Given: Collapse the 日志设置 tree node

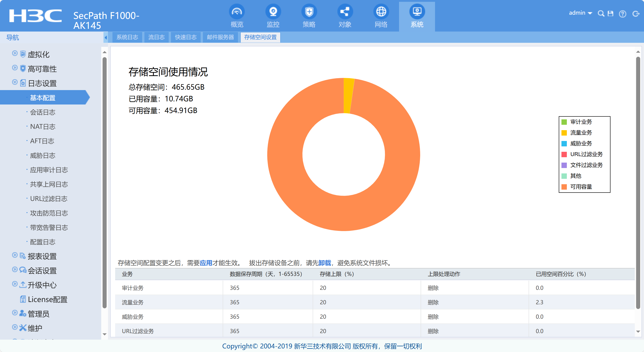Looking at the screenshot, I should click(15, 82).
